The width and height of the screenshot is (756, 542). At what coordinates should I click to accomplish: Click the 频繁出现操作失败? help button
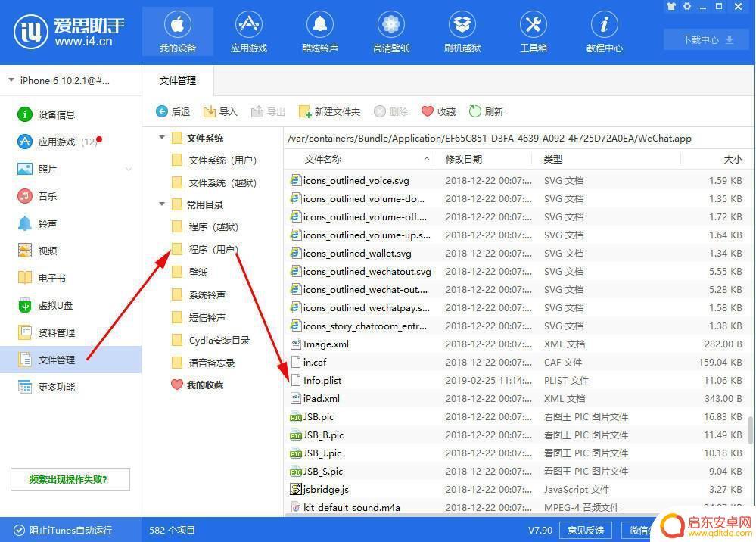70,479
